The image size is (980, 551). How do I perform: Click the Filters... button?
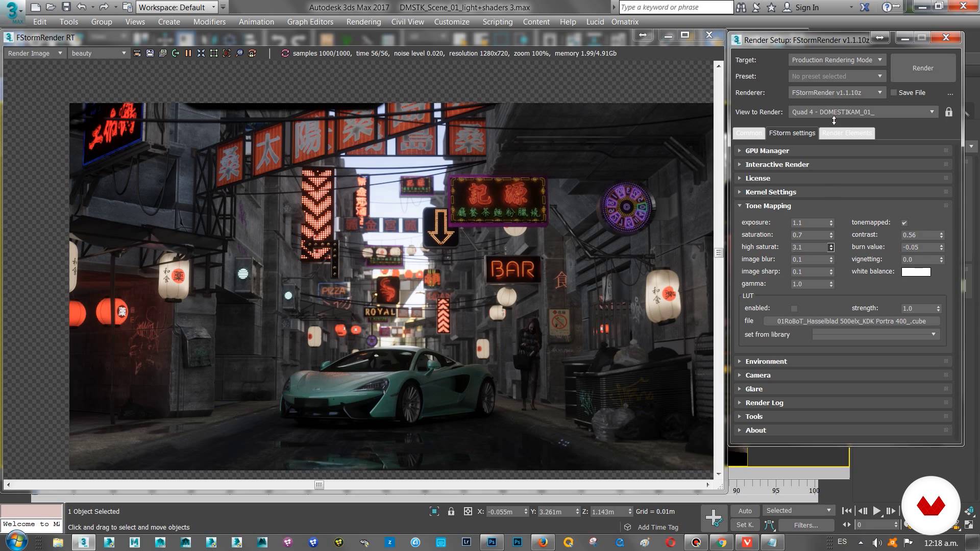tap(806, 525)
